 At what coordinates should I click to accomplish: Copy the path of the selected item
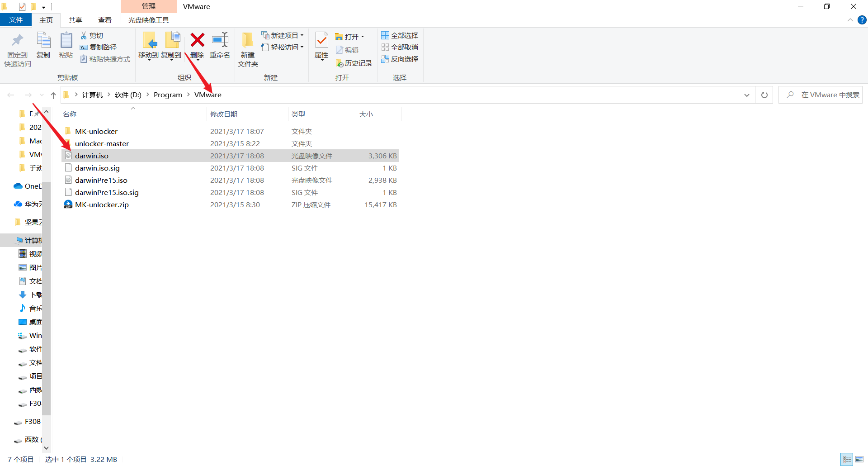[99, 47]
